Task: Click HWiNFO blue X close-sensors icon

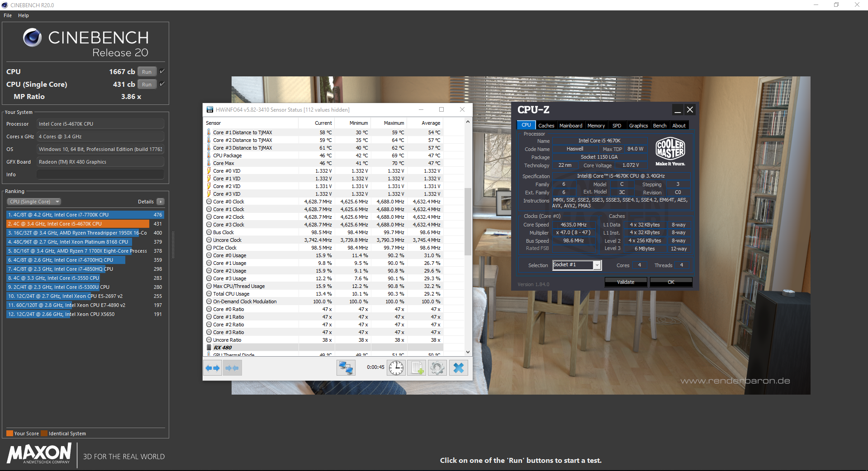Action: [x=458, y=368]
